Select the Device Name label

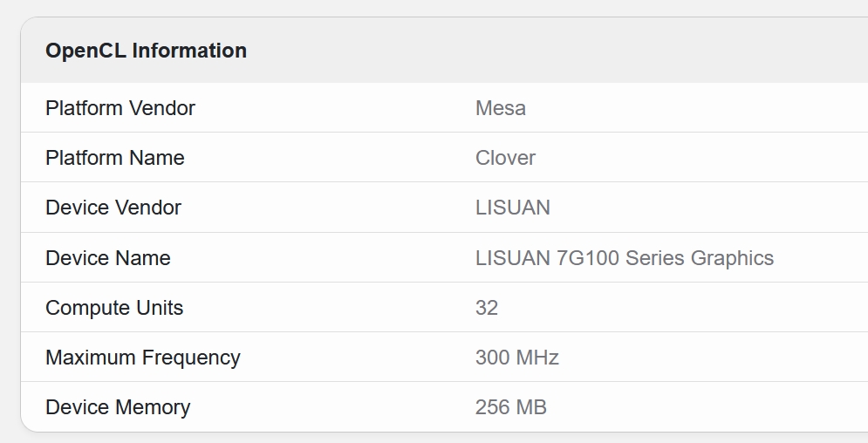pos(108,258)
